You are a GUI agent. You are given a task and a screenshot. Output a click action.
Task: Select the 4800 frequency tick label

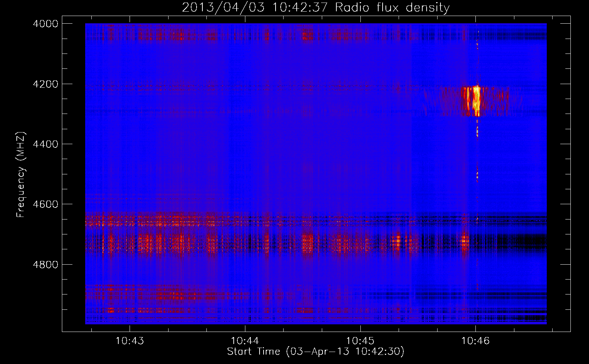click(x=46, y=264)
